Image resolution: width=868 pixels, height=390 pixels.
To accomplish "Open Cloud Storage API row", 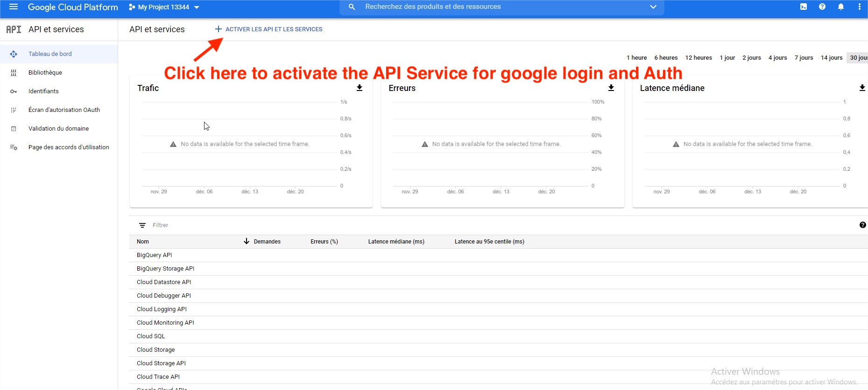I will 499,363.
